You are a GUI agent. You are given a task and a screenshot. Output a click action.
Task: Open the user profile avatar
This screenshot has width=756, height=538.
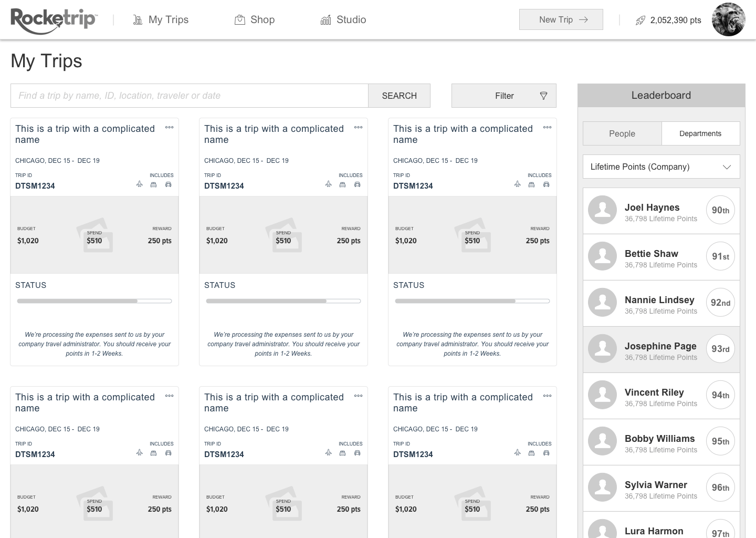pyautogui.click(x=728, y=20)
